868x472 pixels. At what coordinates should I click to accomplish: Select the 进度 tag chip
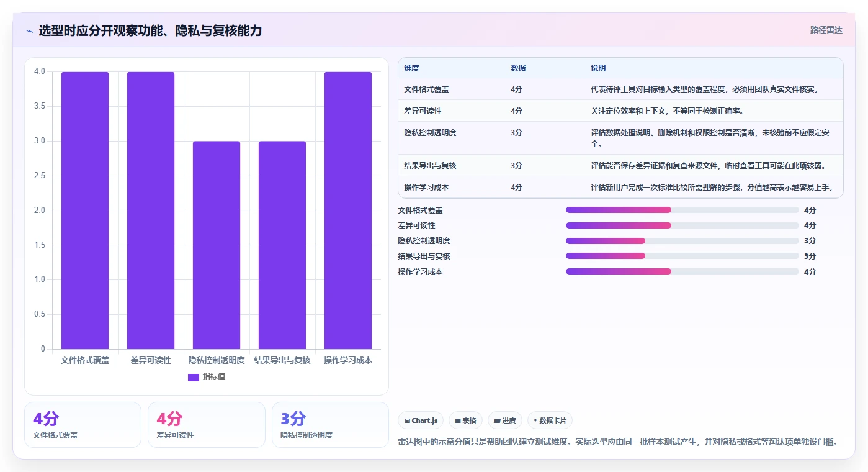pos(505,420)
